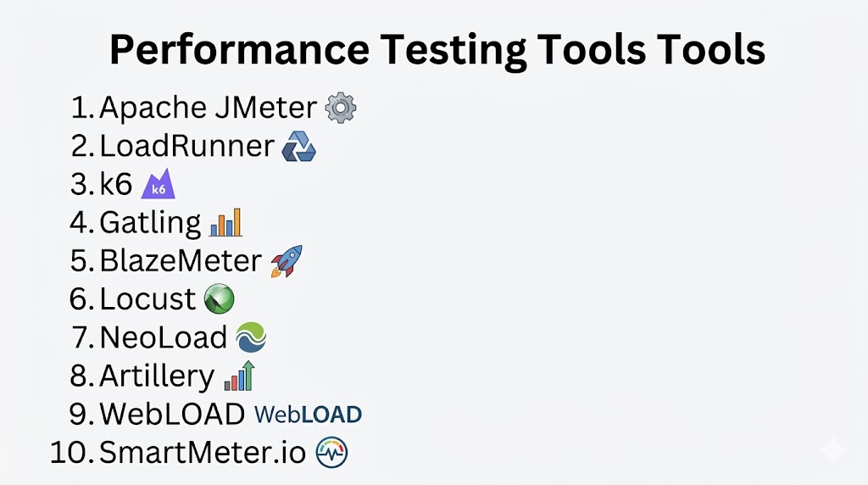
Task: Click the gauge icon beside SmartMeter.io
Action: (x=331, y=453)
